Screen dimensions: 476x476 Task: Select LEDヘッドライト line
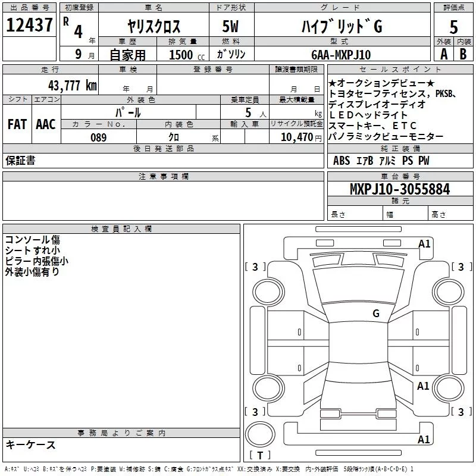(x=368, y=115)
